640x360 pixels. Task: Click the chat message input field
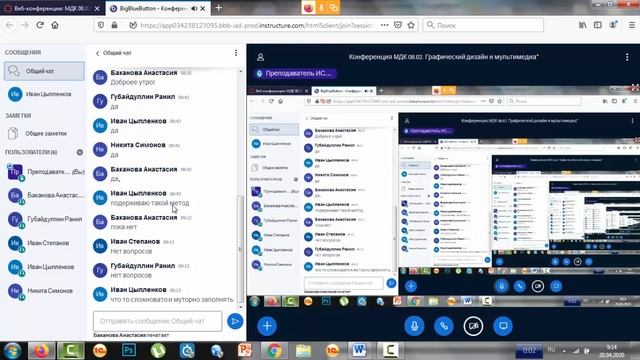click(x=158, y=321)
